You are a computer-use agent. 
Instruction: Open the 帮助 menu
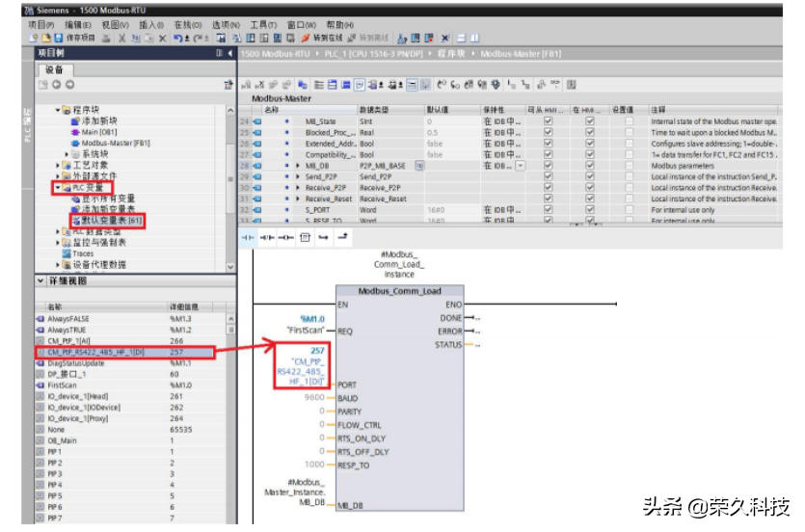coord(339,25)
